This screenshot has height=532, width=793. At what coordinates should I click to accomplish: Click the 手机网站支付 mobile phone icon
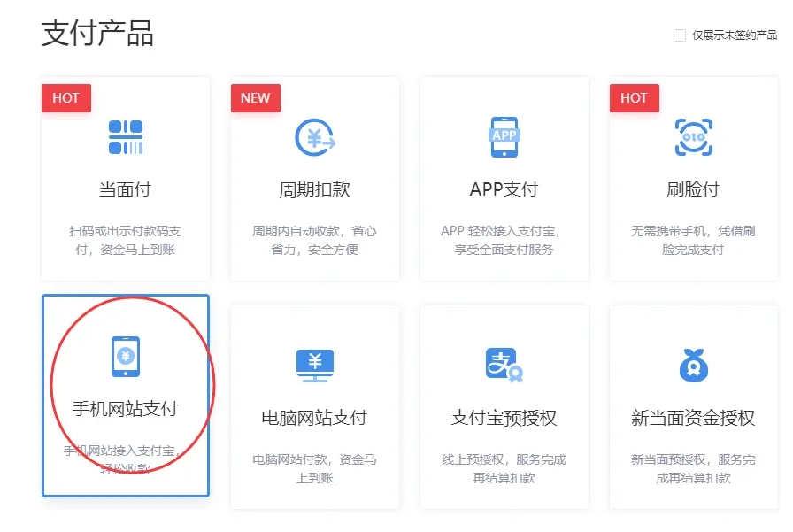point(126,356)
